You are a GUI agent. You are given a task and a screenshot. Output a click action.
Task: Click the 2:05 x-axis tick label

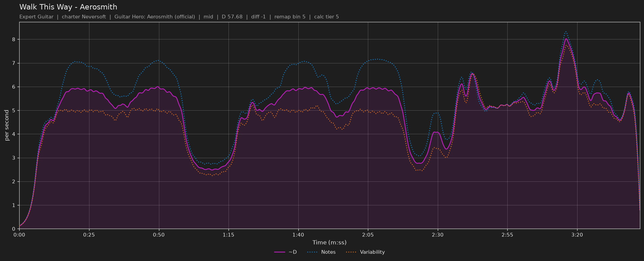(368, 235)
